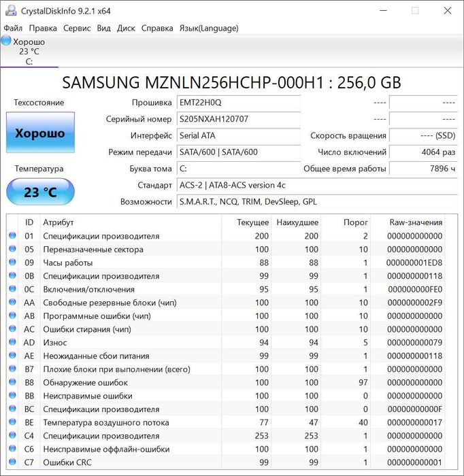Click the Прошивка field EMT22H0Q

pos(239,103)
